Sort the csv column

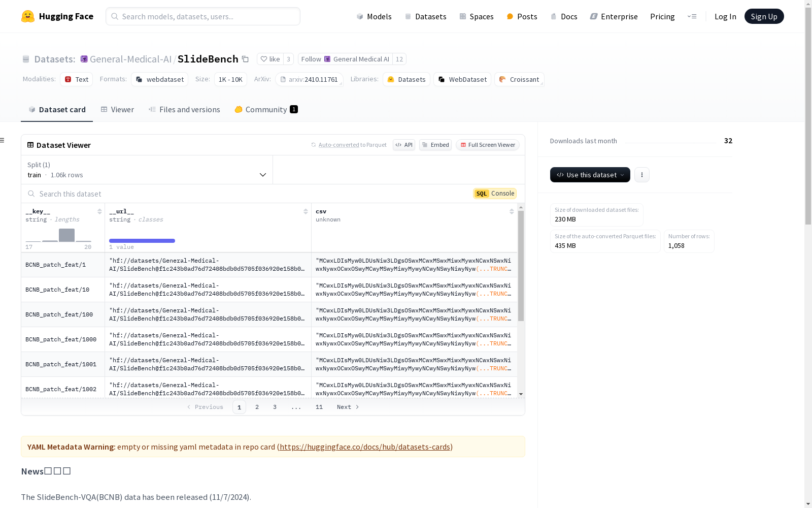(x=512, y=211)
